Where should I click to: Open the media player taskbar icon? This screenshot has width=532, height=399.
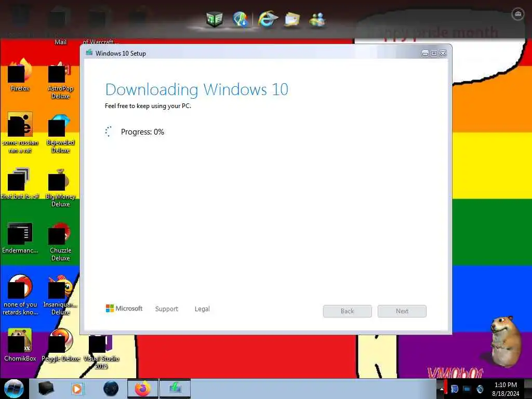tap(77, 389)
